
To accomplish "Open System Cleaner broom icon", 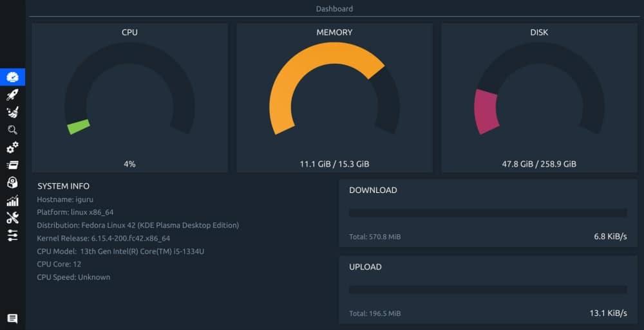I will click(x=12, y=113).
